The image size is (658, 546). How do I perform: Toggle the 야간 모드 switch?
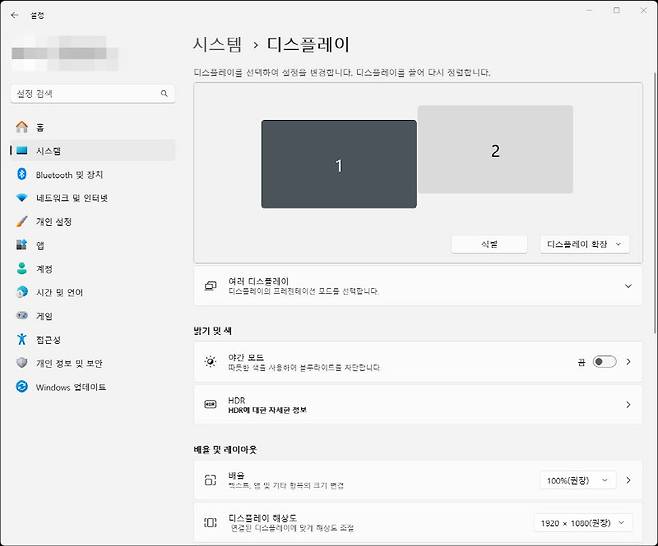604,362
